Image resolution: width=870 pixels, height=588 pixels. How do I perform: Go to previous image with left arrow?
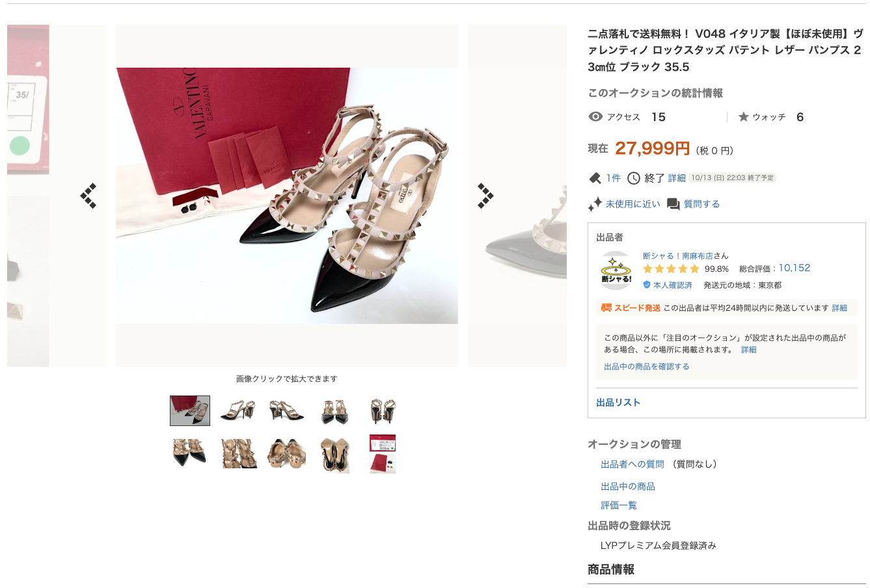[88, 196]
